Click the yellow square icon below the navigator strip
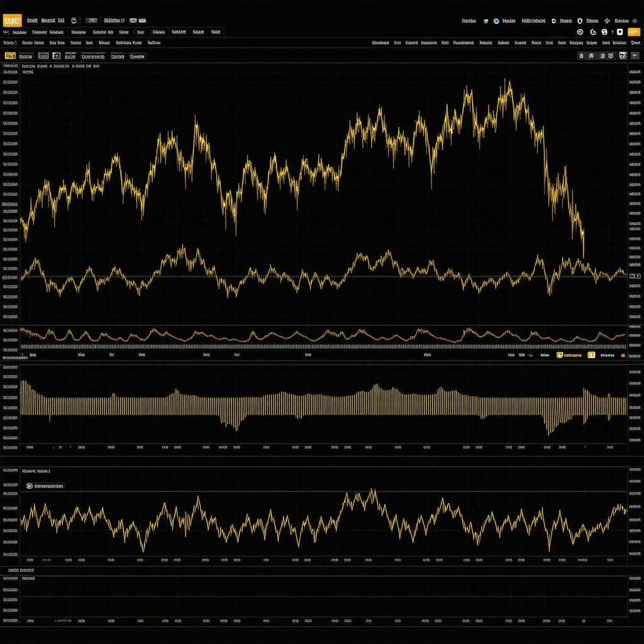The image size is (644, 644). coord(591,355)
